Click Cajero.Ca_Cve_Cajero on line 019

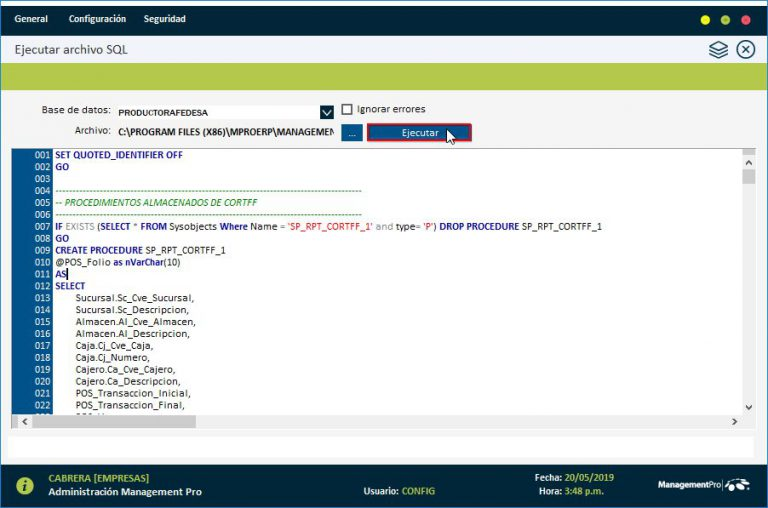click(125, 369)
